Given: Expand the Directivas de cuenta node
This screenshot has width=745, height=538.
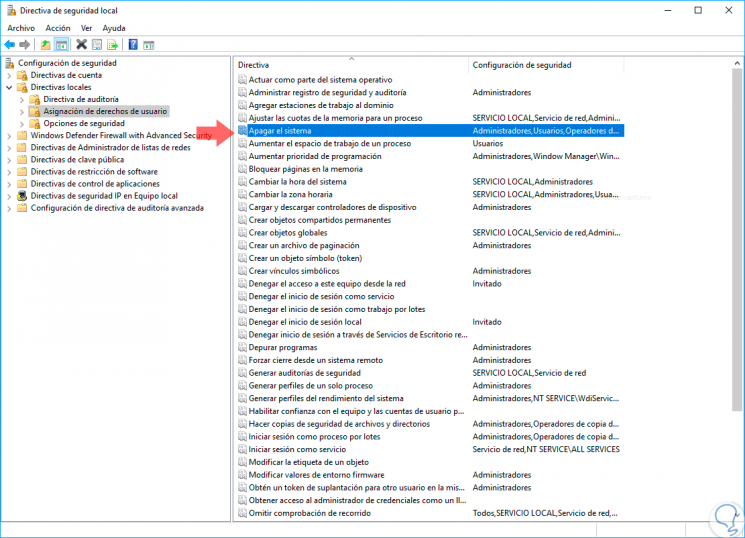Looking at the screenshot, I should (9, 75).
